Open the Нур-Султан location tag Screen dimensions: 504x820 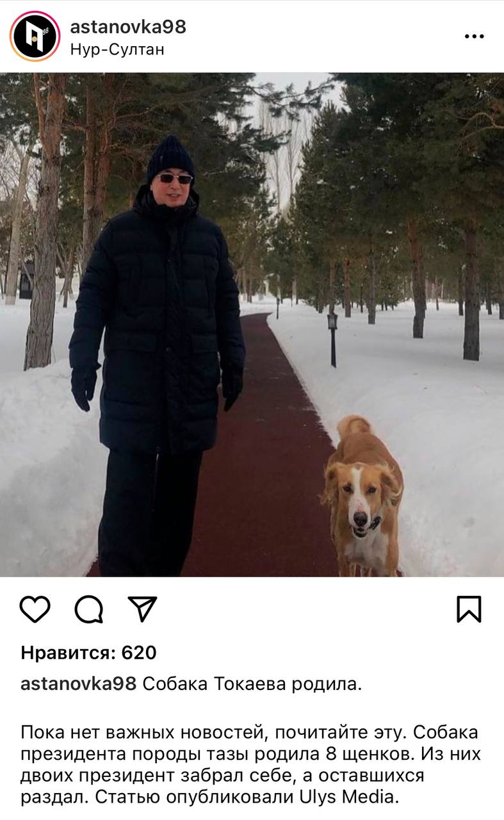coord(117,49)
